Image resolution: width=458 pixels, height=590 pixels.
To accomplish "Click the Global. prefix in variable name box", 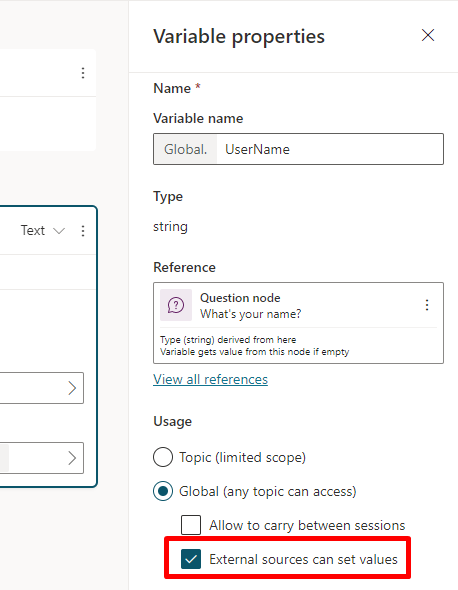I will click(x=186, y=149).
